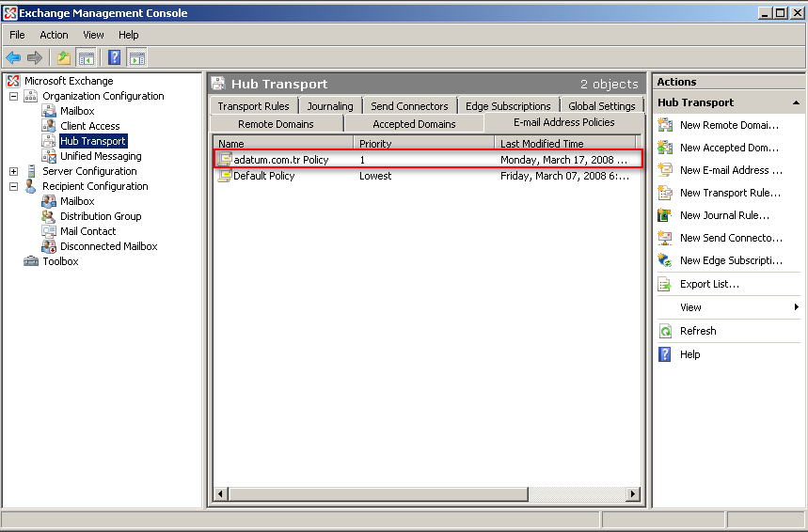
Task: Click the Lowest priority cell
Action: 375,176
